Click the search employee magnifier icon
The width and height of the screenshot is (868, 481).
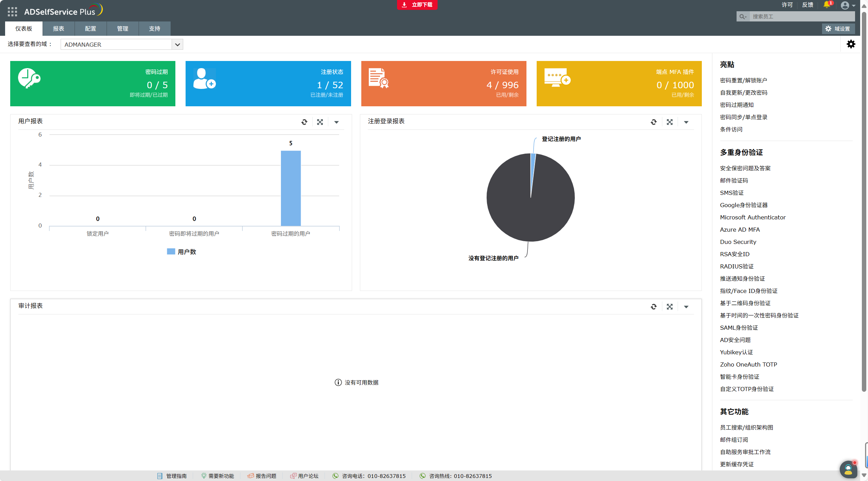click(742, 16)
